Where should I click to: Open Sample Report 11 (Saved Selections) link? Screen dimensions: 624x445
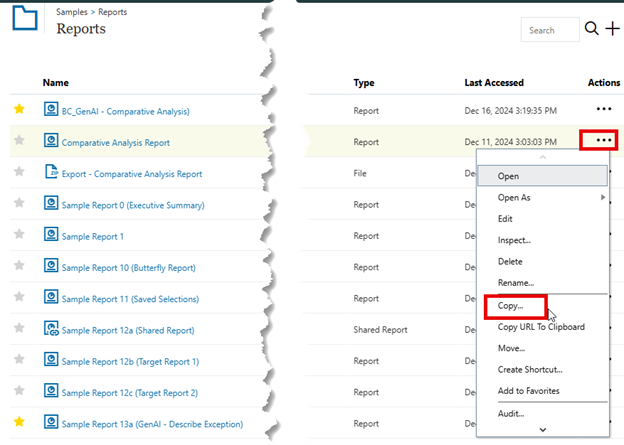[x=130, y=299]
